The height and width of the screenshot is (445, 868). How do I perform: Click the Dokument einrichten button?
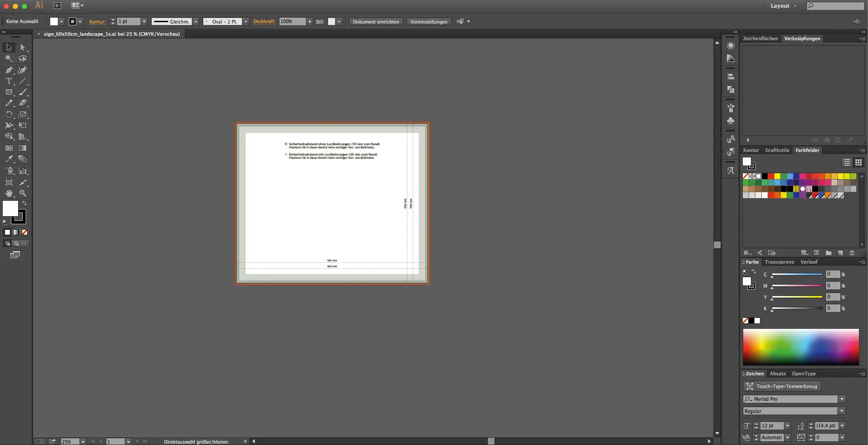point(376,22)
